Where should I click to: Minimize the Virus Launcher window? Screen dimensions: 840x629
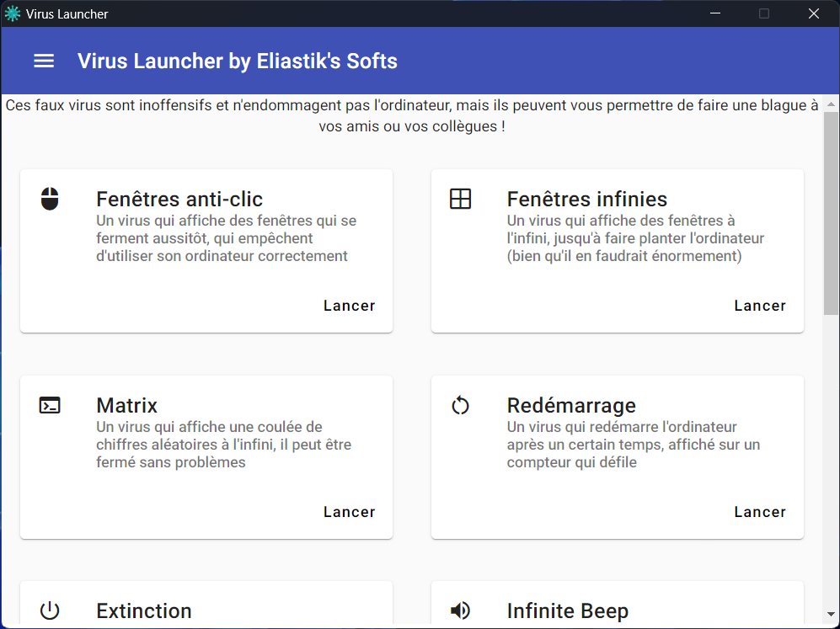pyautogui.click(x=715, y=13)
